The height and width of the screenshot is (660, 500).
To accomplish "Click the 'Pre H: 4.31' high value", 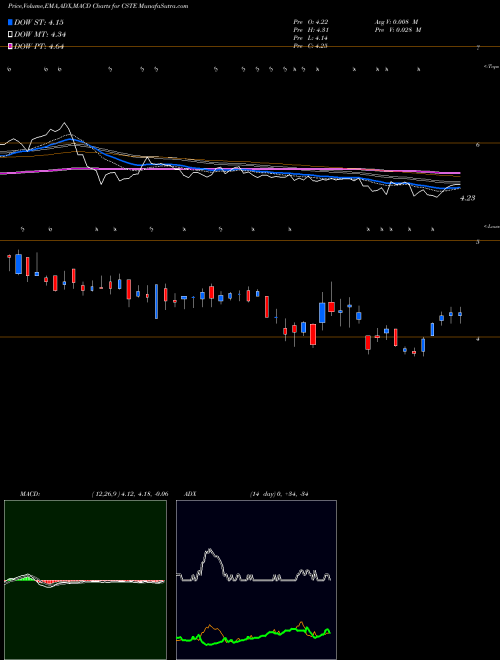I will pos(311,30).
